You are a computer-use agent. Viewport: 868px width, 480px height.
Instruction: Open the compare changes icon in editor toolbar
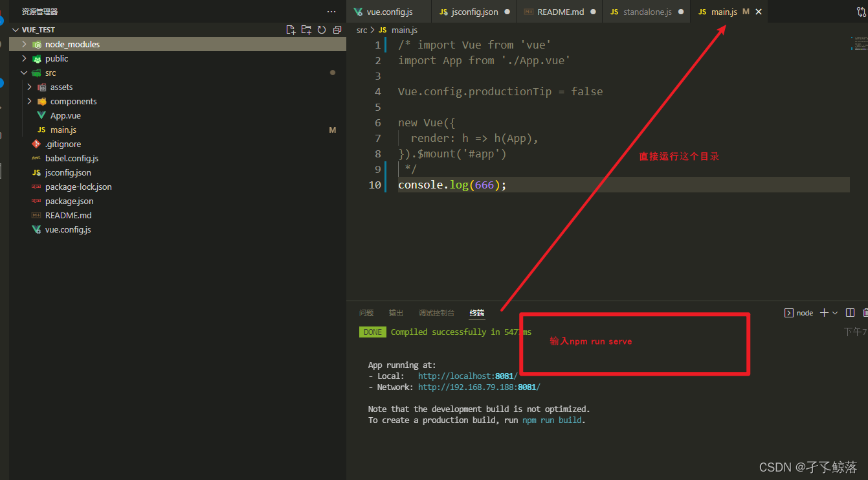tap(860, 12)
